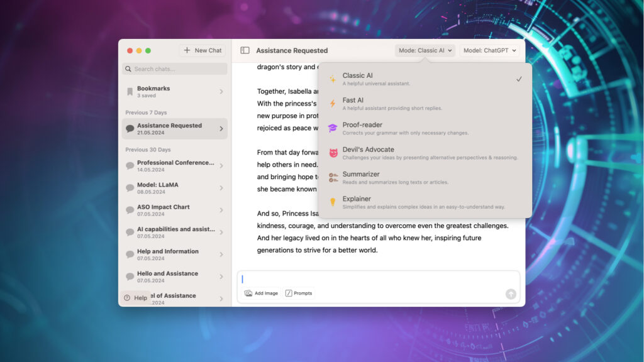
Task: Click chat bubble icon for Hello and Assistance
Action: (130, 277)
